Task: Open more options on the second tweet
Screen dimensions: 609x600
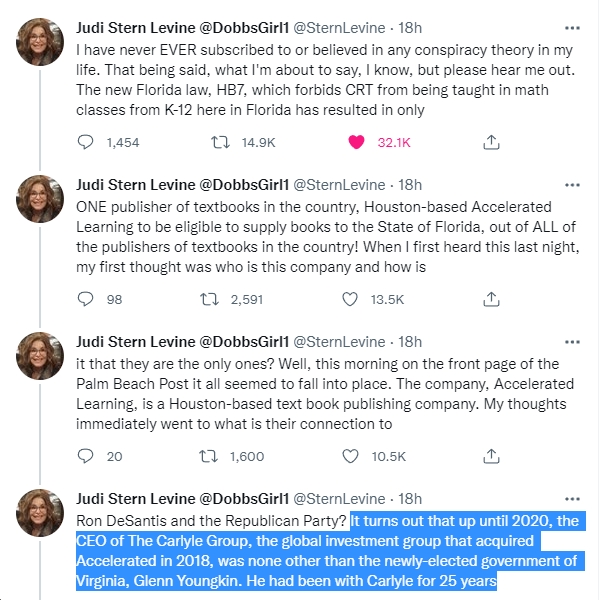Action: pyautogui.click(x=572, y=185)
